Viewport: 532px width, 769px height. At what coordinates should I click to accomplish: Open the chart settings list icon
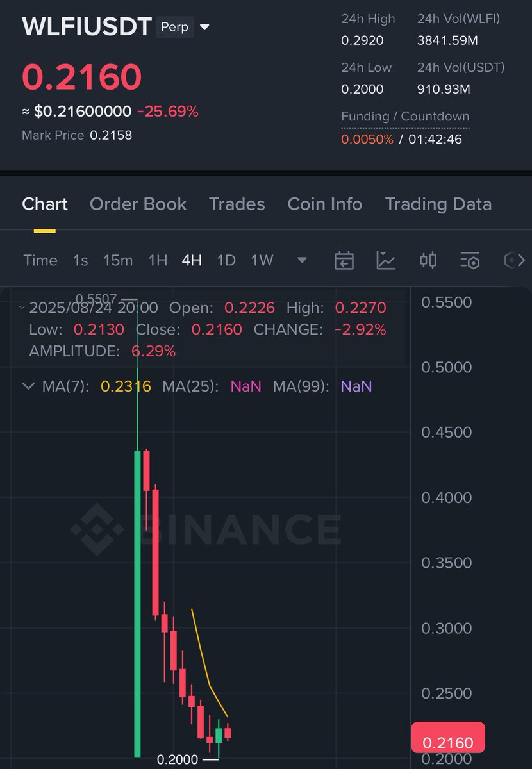coord(470,260)
